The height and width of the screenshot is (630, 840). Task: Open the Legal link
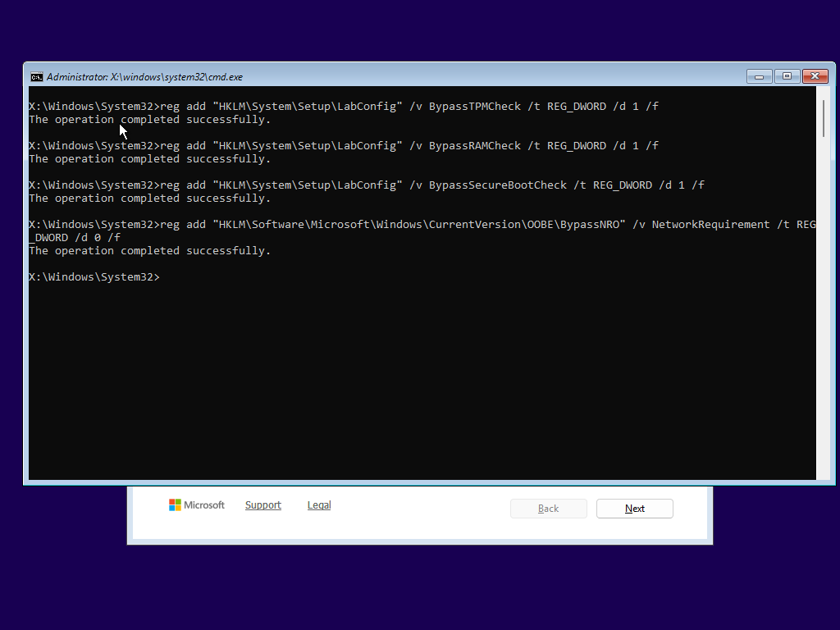coord(319,505)
